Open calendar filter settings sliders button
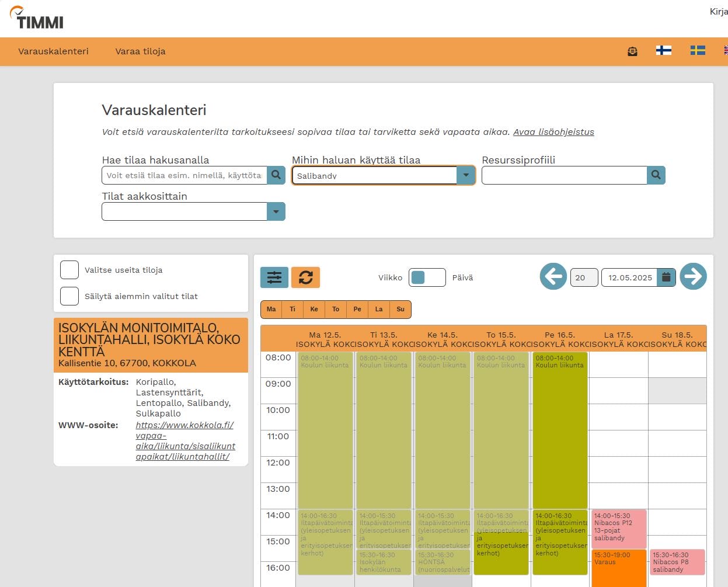Screen dimensions: 728x587 coord(274,277)
